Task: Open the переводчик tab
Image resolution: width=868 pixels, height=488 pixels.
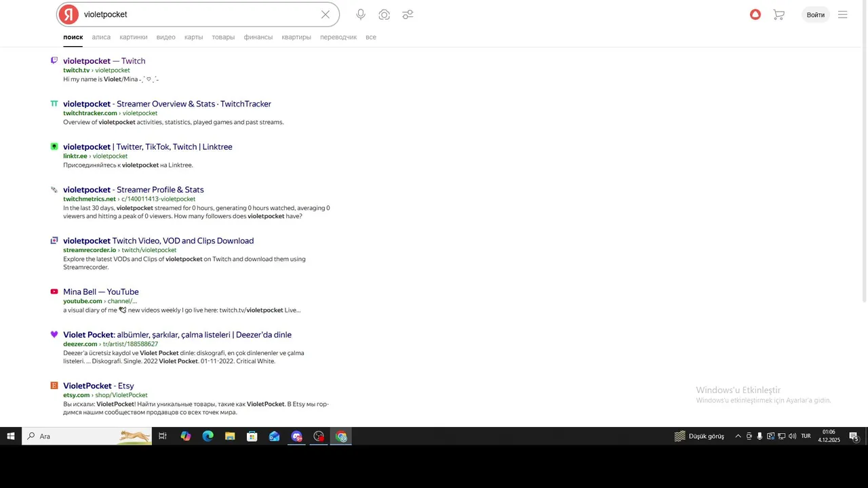Action: coord(338,37)
